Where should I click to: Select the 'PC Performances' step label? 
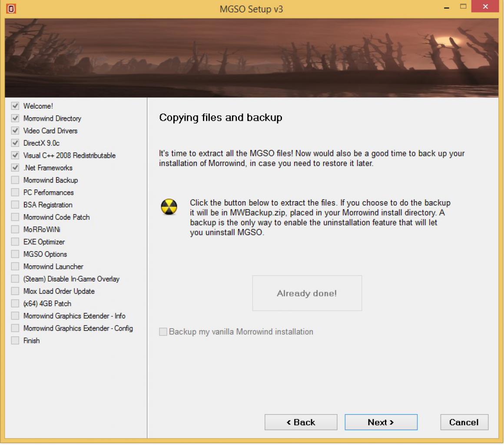(x=49, y=192)
